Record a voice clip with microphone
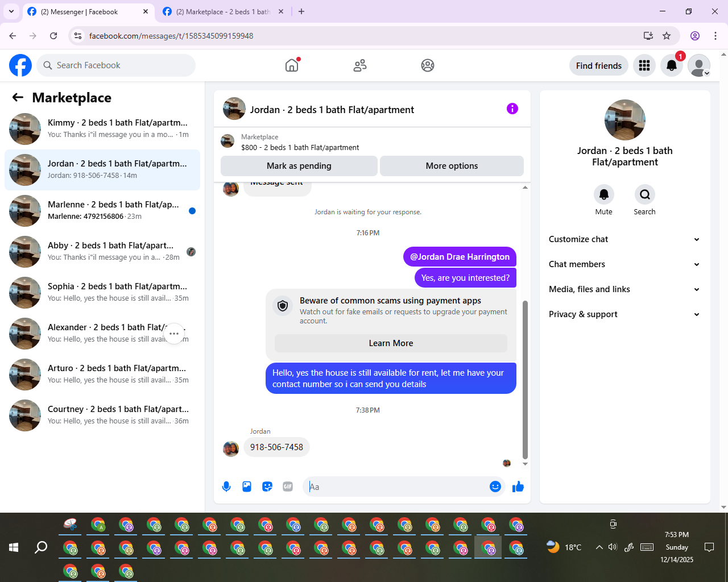728x582 pixels. (226, 487)
